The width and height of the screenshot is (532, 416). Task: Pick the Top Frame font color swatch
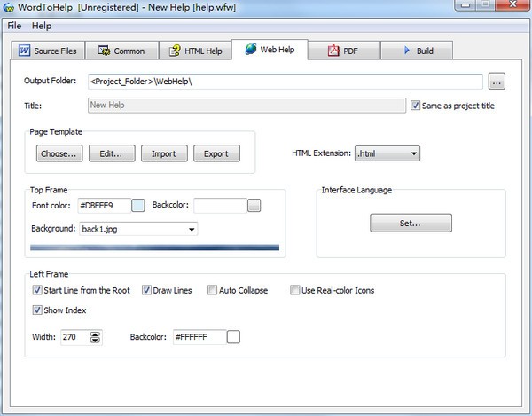pyautogui.click(x=138, y=206)
